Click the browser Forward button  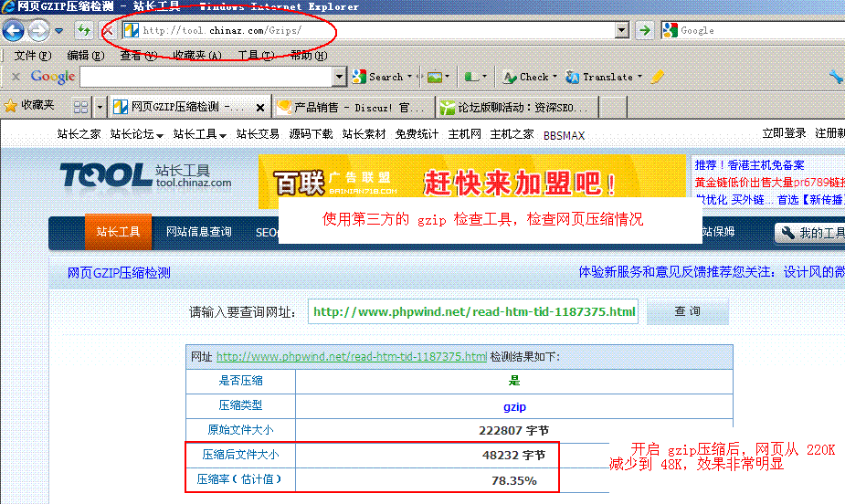(38, 30)
